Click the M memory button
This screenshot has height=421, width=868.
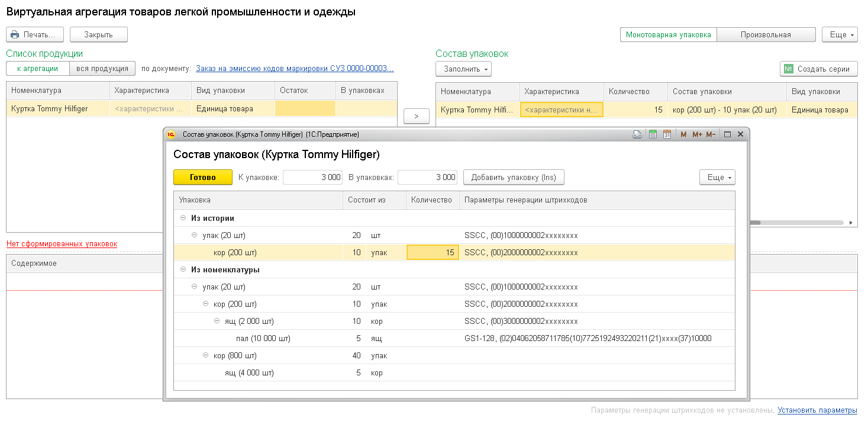tap(683, 134)
